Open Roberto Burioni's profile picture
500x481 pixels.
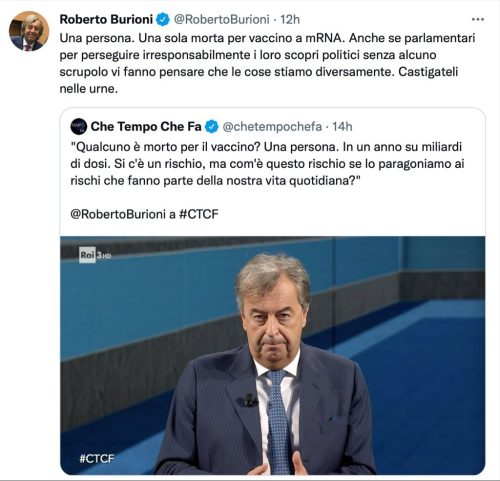point(29,31)
